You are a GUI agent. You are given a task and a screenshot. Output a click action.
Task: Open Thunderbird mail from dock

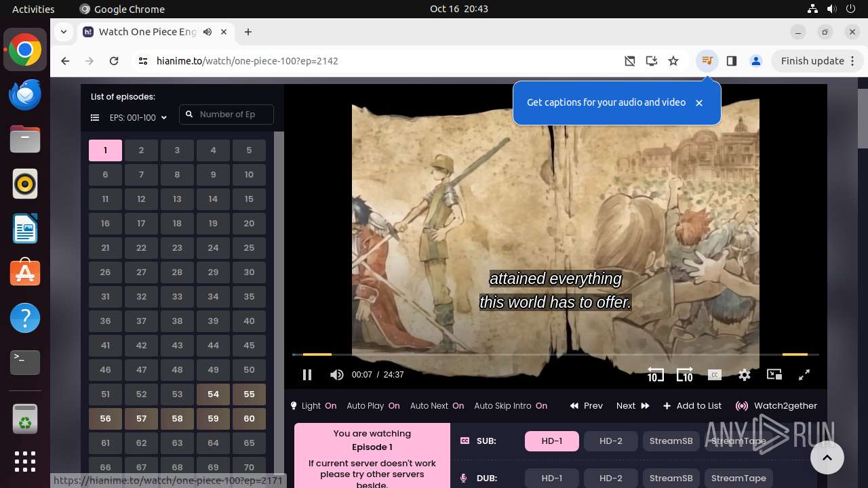pos(25,95)
